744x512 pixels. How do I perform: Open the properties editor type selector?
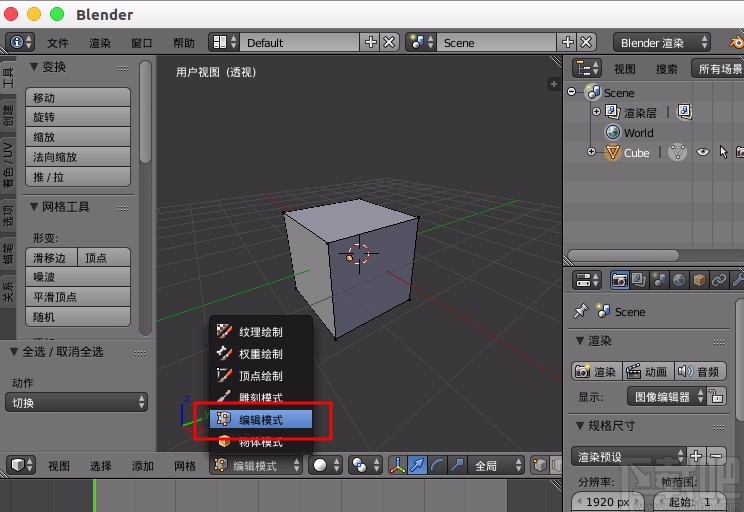(x=586, y=280)
